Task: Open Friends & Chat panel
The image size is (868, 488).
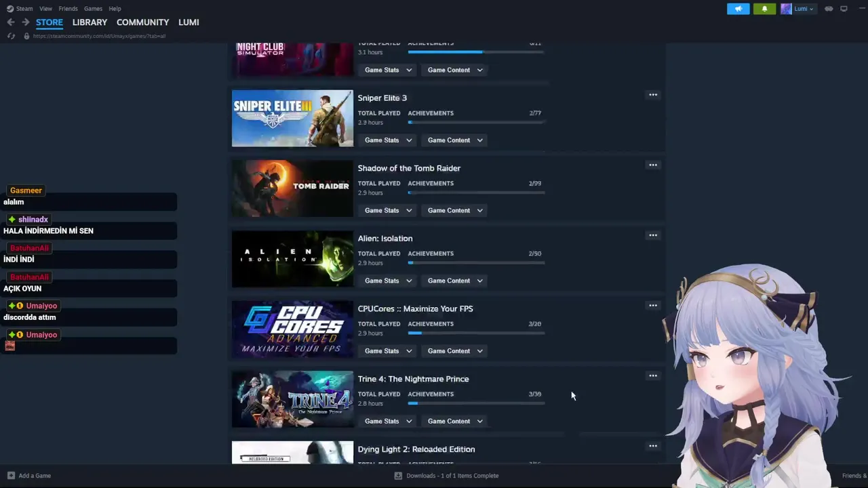Action: pyautogui.click(x=854, y=476)
